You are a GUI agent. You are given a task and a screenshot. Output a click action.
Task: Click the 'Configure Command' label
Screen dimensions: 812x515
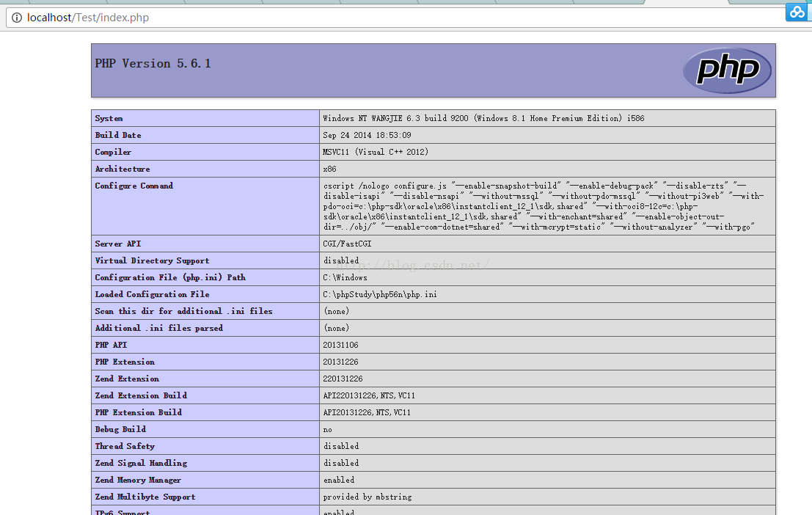click(x=133, y=186)
